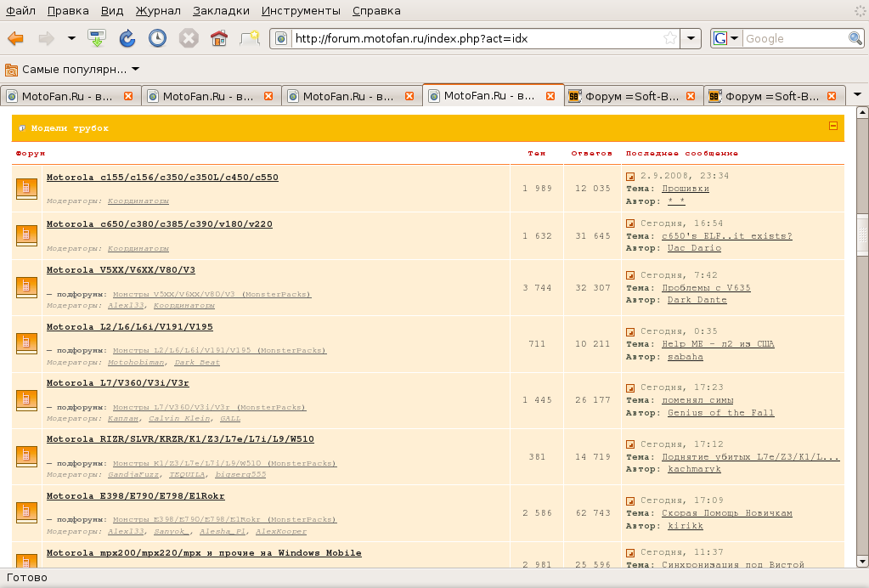Open Motorola mpx200/mpx220 Windows Mobile forum

coord(204,553)
